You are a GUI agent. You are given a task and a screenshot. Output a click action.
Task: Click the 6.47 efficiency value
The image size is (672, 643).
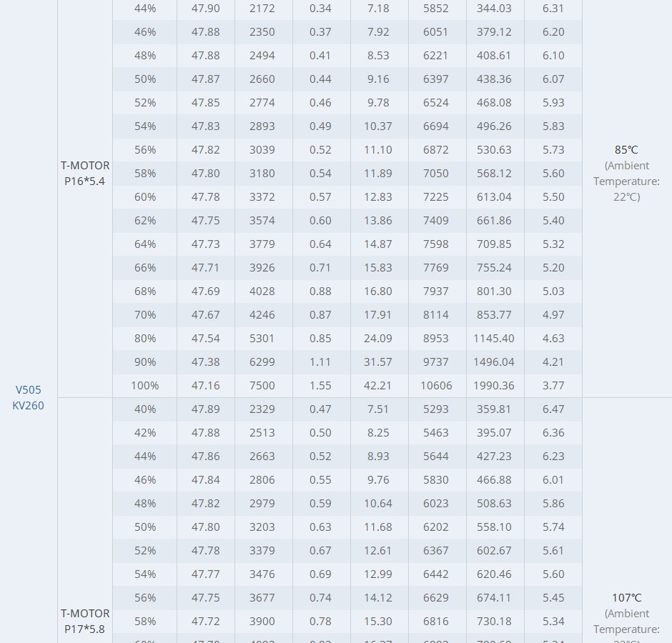pos(553,409)
